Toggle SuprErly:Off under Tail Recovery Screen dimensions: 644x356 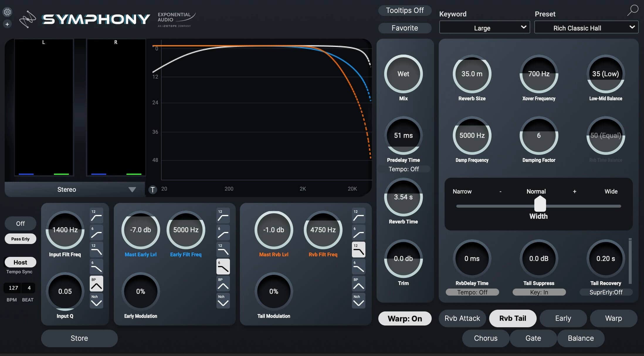(606, 292)
